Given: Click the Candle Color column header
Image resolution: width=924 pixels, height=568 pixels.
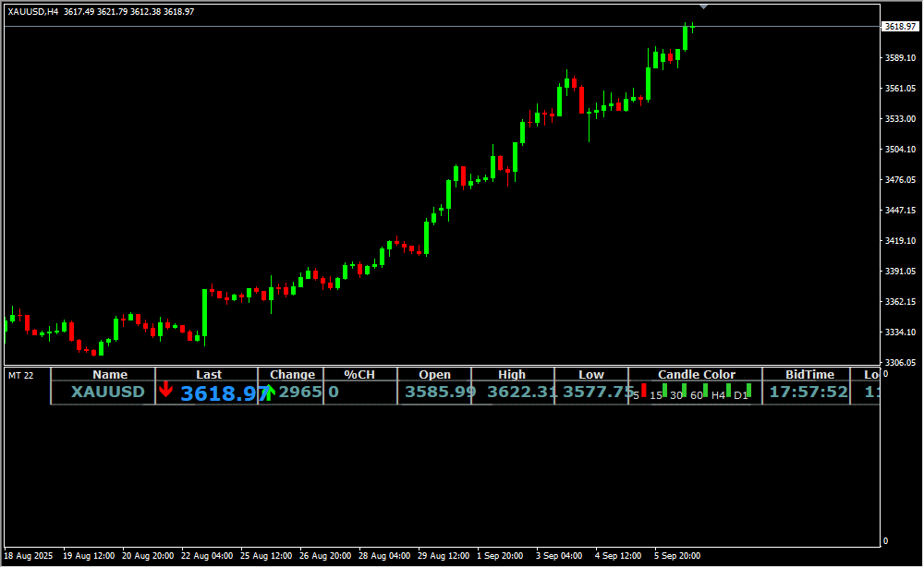Looking at the screenshot, I should pyautogui.click(x=697, y=374).
